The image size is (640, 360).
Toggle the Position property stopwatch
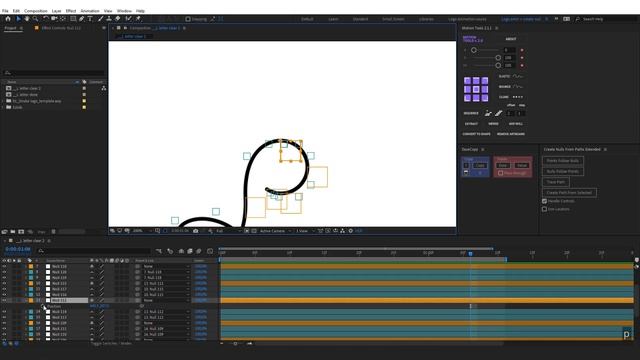44,306
